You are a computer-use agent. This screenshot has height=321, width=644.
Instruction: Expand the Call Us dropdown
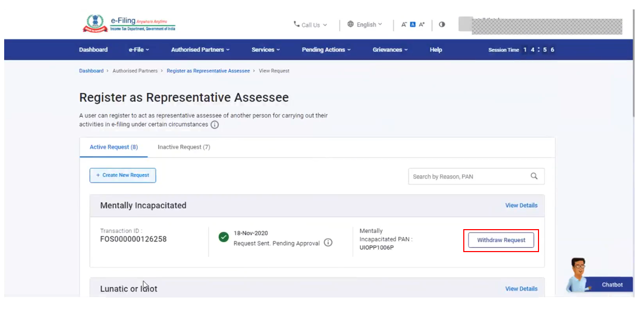pyautogui.click(x=313, y=25)
